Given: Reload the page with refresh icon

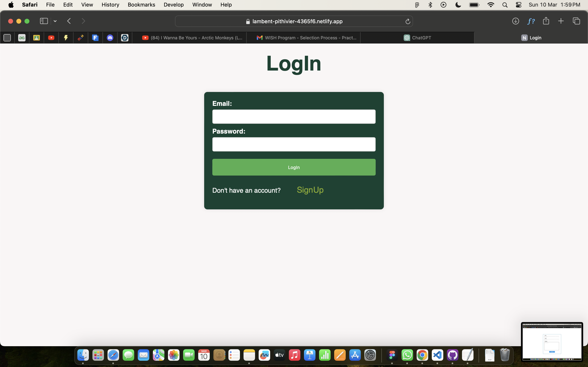Looking at the screenshot, I should (x=408, y=22).
